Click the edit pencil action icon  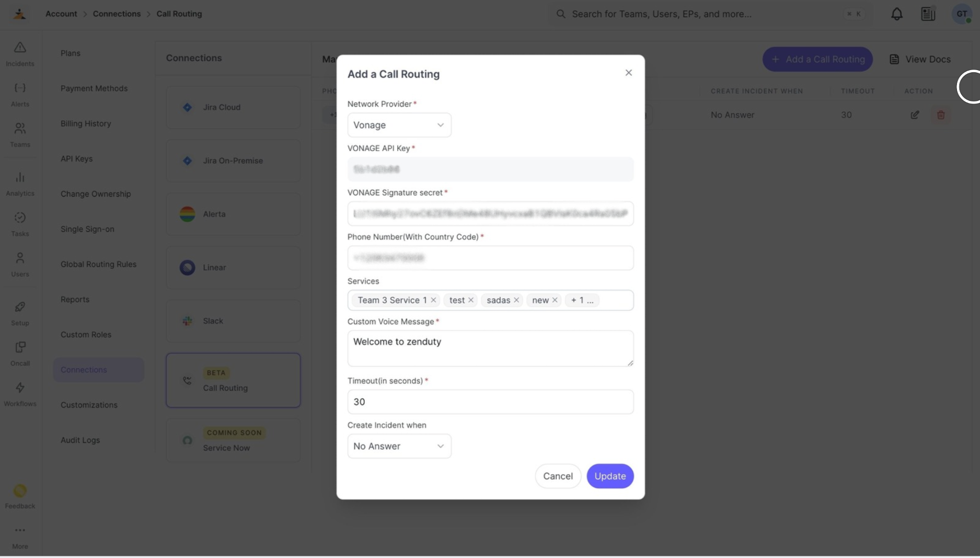pyautogui.click(x=914, y=115)
